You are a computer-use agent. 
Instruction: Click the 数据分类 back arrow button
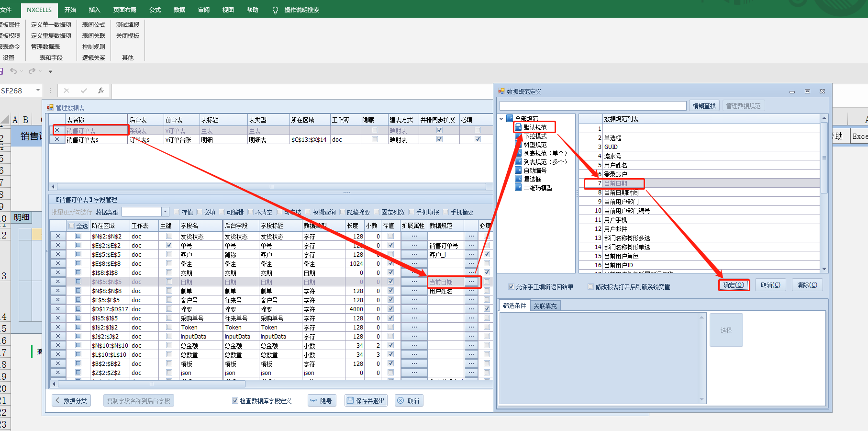[x=71, y=401]
